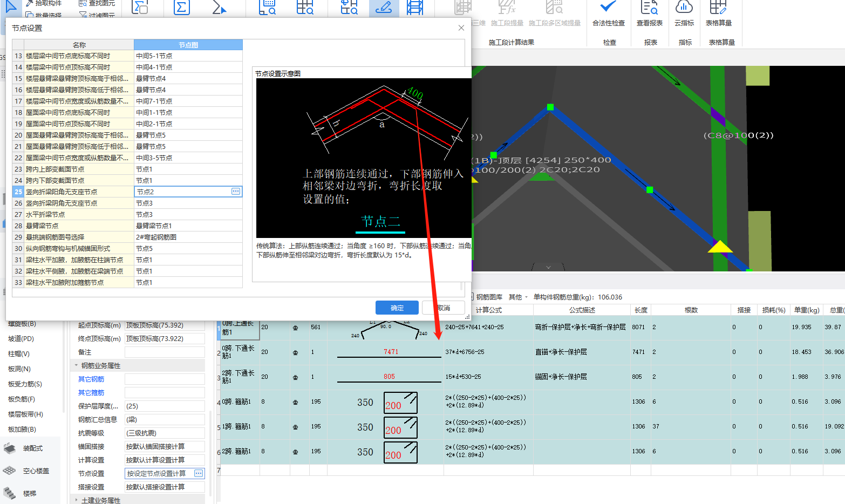Click the 备注 input field
This screenshot has height=504, width=845.
(x=165, y=352)
